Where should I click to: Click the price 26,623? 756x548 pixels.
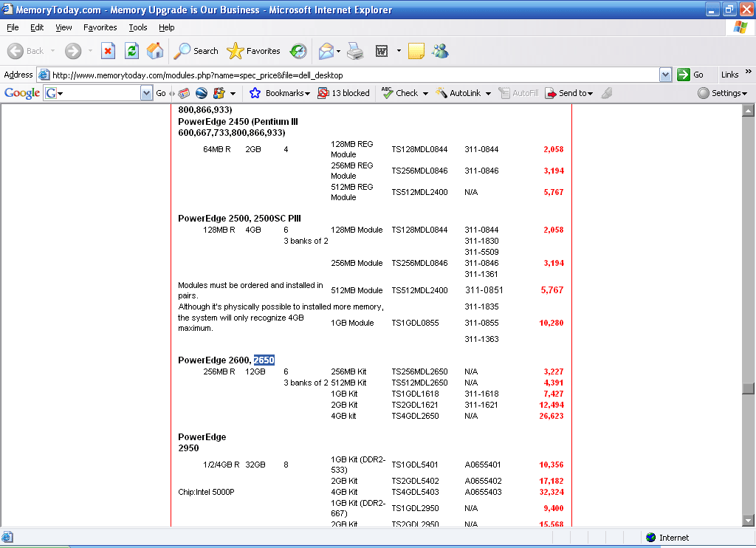551,416
